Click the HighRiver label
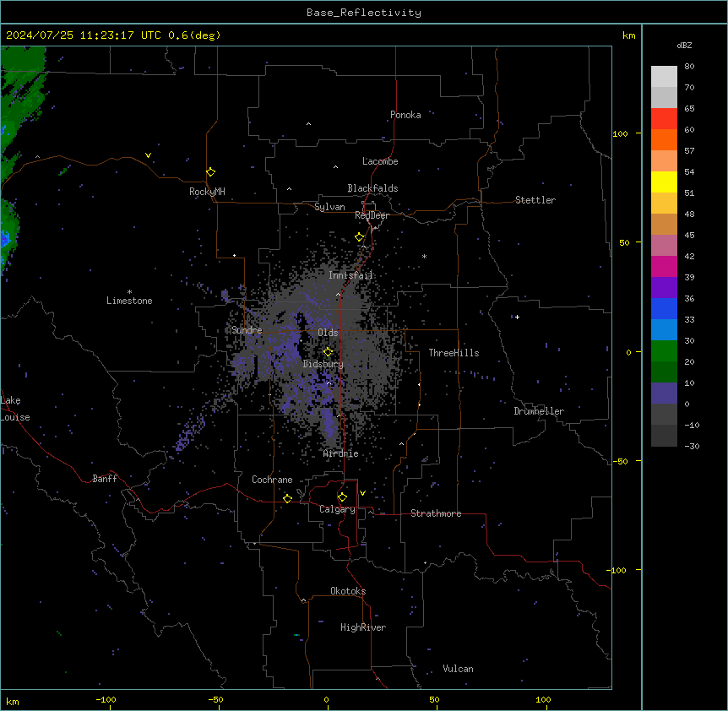Image resolution: width=728 pixels, height=711 pixels. pyautogui.click(x=363, y=627)
